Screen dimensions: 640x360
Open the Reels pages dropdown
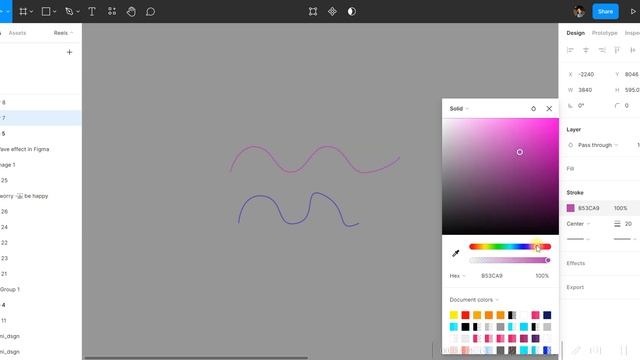coord(63,33)
